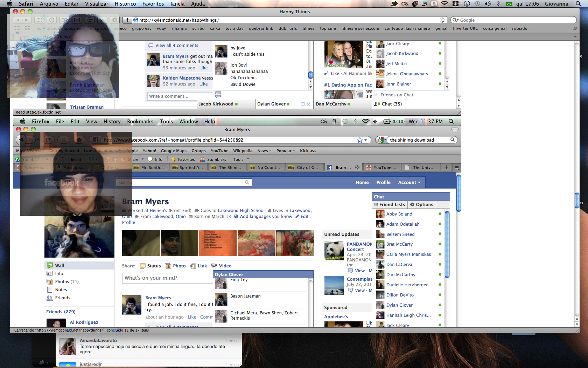The width and height of the screenshot is (588, 368).
Task: Open 'Inverter URL' bookmark in Safari bar
Action: [x=465, y=28]
